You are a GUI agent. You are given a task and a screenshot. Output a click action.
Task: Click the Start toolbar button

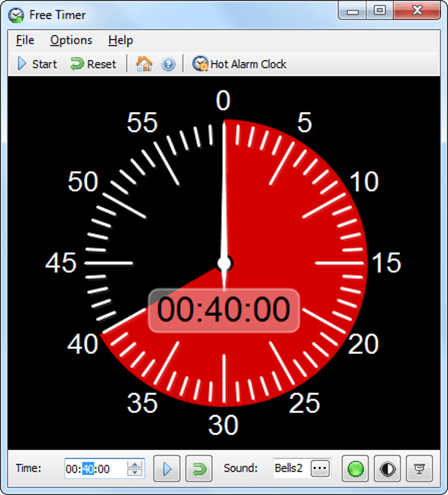[x=37, y=64]
